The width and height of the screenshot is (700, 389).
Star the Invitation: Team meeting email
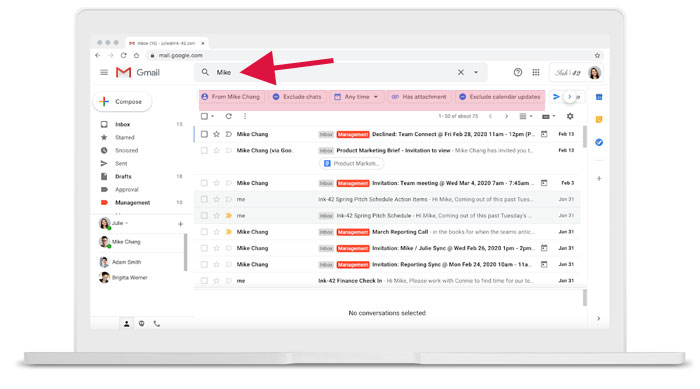[x=217, y=183]
